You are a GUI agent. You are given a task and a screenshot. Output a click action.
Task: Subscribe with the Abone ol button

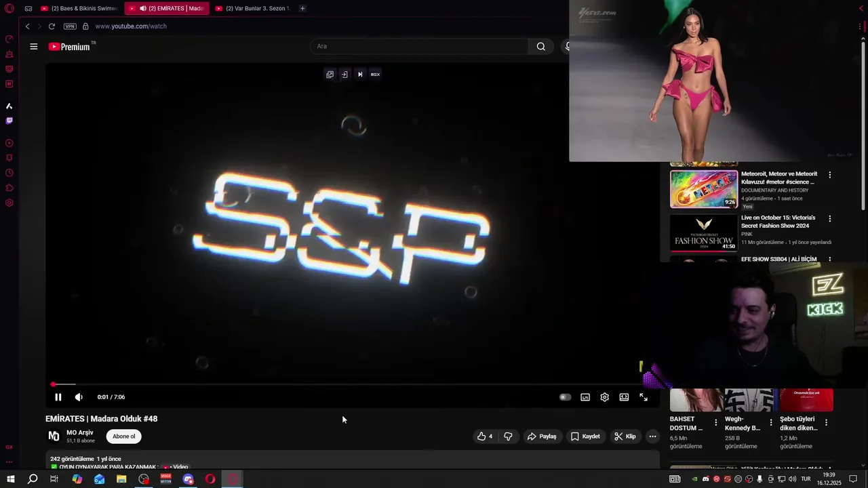pyautogui.click(x=123, y=436)
